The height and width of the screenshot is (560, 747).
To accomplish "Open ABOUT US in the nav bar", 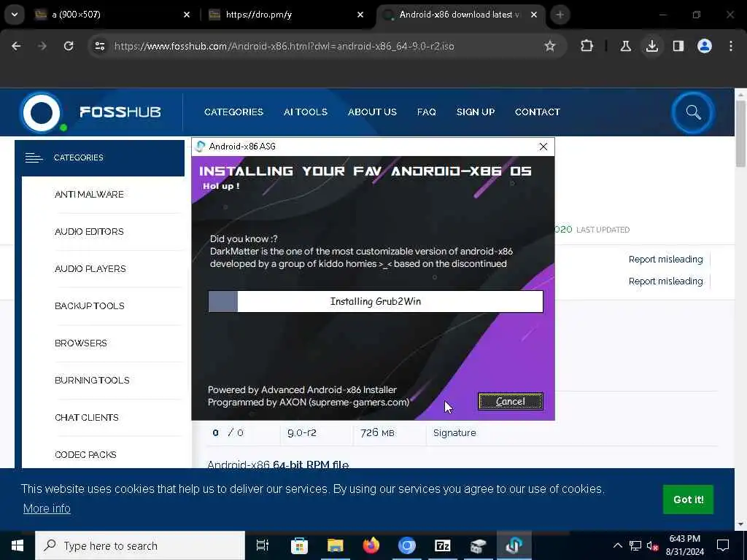I will [x=372, y=112].
